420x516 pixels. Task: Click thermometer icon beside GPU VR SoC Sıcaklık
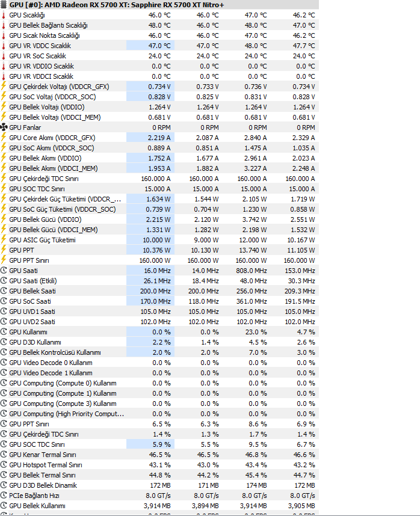(4, 57)
